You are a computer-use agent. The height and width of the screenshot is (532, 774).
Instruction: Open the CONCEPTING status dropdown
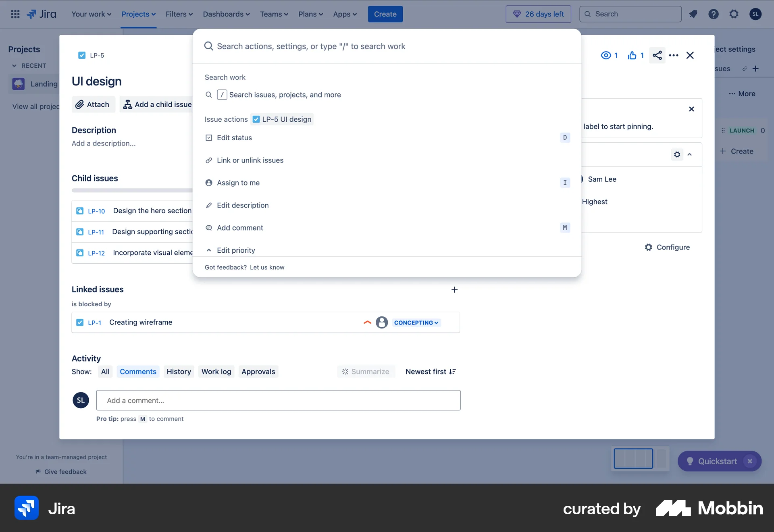(x=416, y=322)
